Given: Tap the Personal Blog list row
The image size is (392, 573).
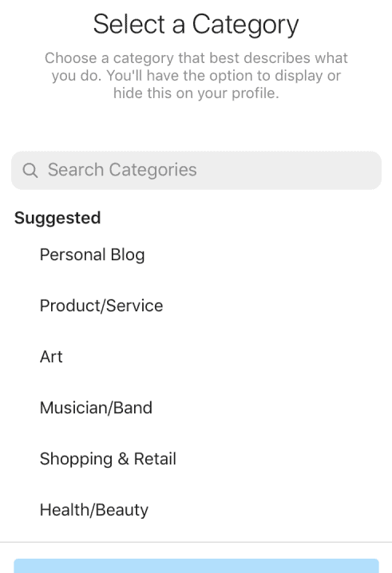Looking at the screenshot, I should [196, 255].
